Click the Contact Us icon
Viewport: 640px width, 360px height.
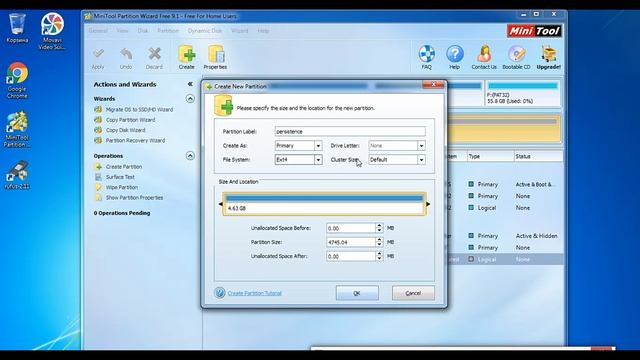point(484,57)
